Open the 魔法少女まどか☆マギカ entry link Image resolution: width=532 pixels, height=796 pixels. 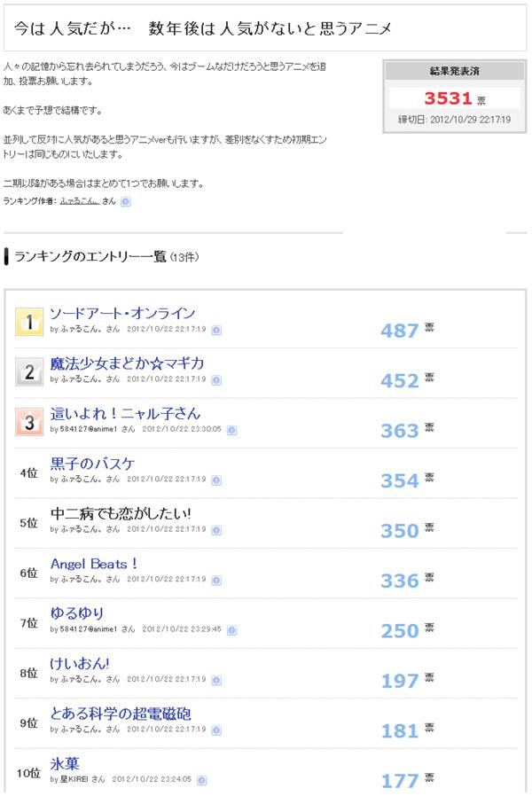coord(127,363)
